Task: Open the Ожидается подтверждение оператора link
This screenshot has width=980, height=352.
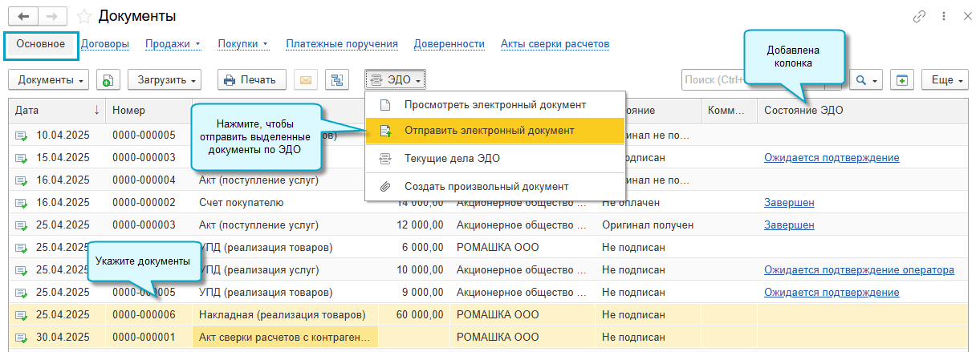Action: click(859, 270)
